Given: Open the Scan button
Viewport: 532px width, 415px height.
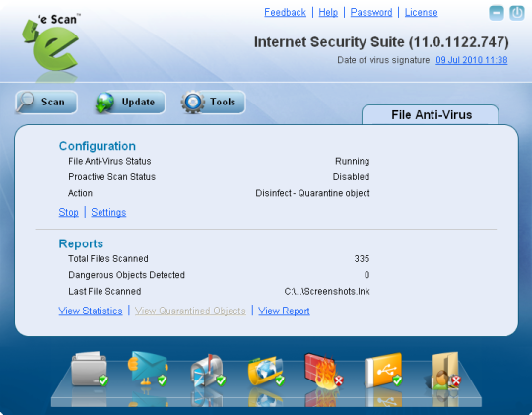Looking at the screenshot, I should (46, 102).
